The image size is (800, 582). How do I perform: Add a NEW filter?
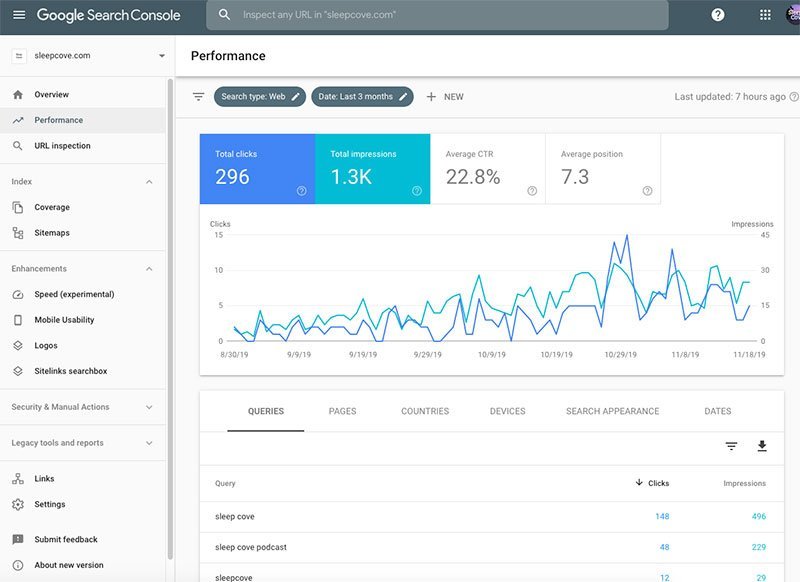445,97
